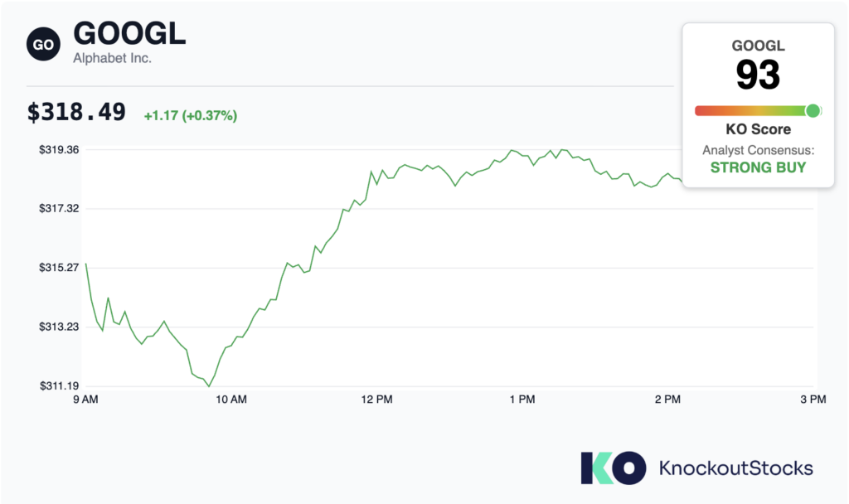
Task: Click the $311.19 y-axis label
Action: click(x=59, y=385)
